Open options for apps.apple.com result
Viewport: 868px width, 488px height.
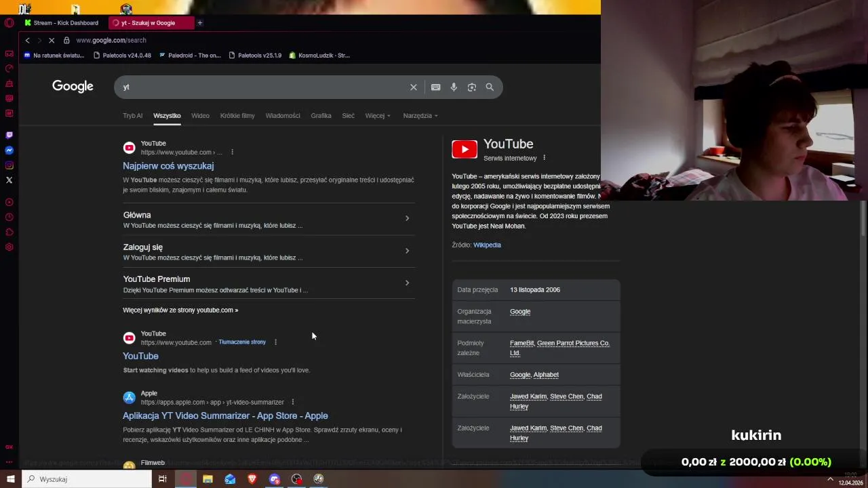[x=292, y=402]
